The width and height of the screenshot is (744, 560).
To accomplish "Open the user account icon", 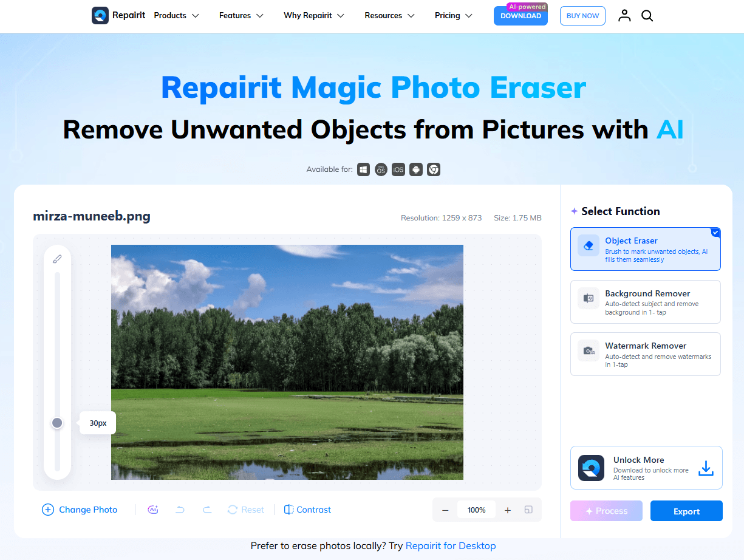I will 624,16.
